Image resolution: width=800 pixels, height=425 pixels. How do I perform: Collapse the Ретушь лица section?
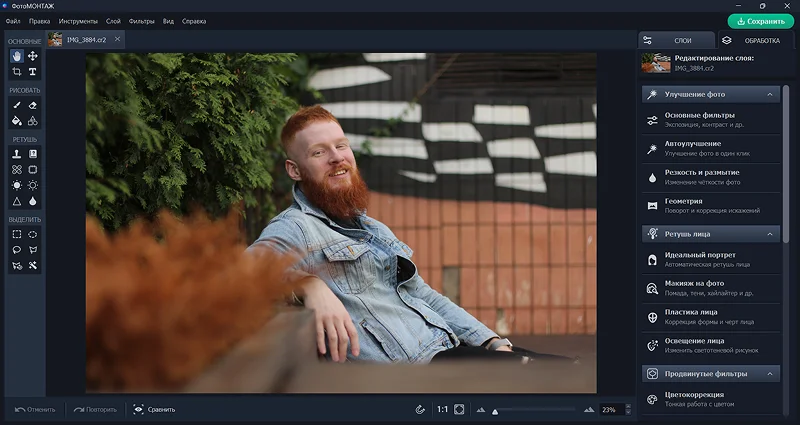pyautogui.click(x=770, y=234)
